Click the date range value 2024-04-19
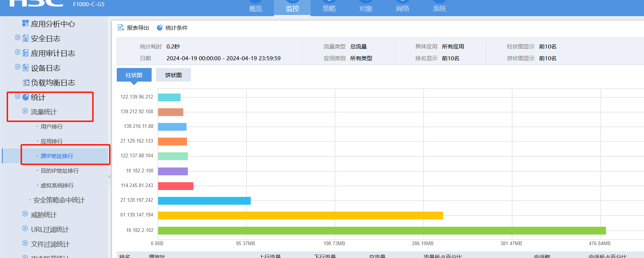Viewport: 644px width, 258px height. click(223, 58)
